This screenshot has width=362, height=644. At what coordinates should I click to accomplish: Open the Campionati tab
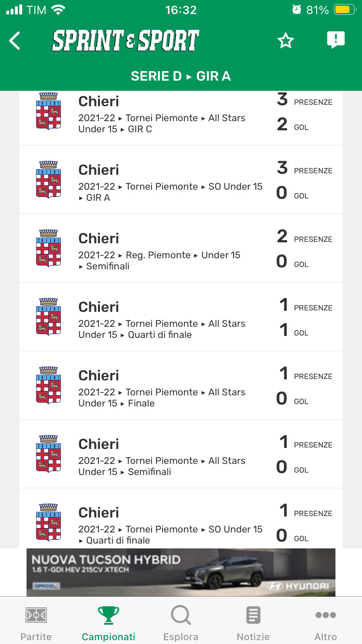[109, 623]
